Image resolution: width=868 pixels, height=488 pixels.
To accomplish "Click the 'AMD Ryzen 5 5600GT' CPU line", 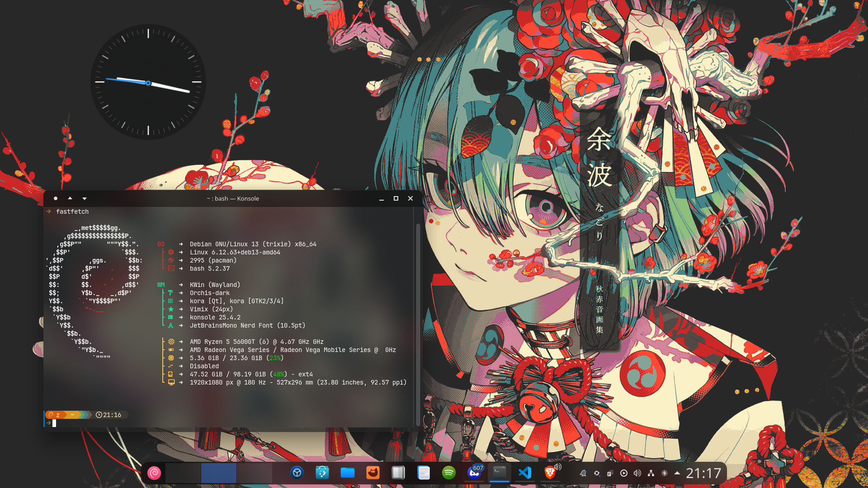I will (257, 342).
